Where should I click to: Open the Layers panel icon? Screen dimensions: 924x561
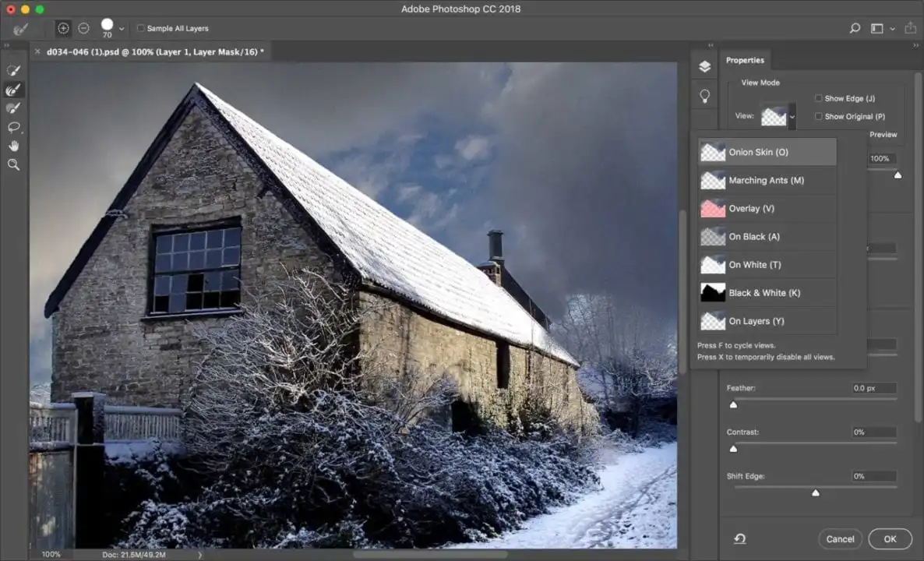point(705,66)
